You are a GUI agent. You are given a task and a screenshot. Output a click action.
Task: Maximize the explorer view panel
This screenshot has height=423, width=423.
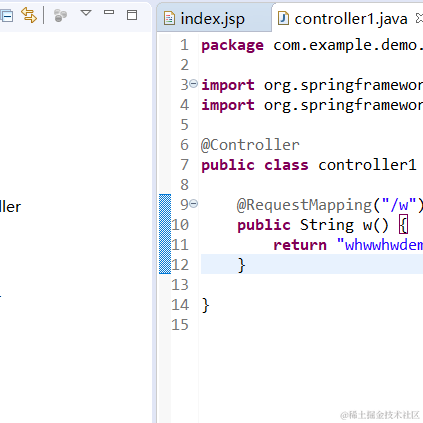(132, 15)
